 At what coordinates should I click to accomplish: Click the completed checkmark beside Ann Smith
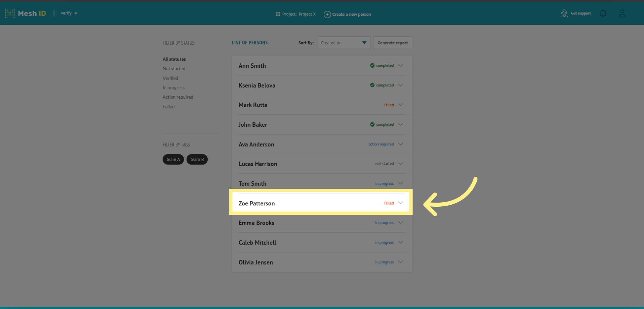[372, 65]
